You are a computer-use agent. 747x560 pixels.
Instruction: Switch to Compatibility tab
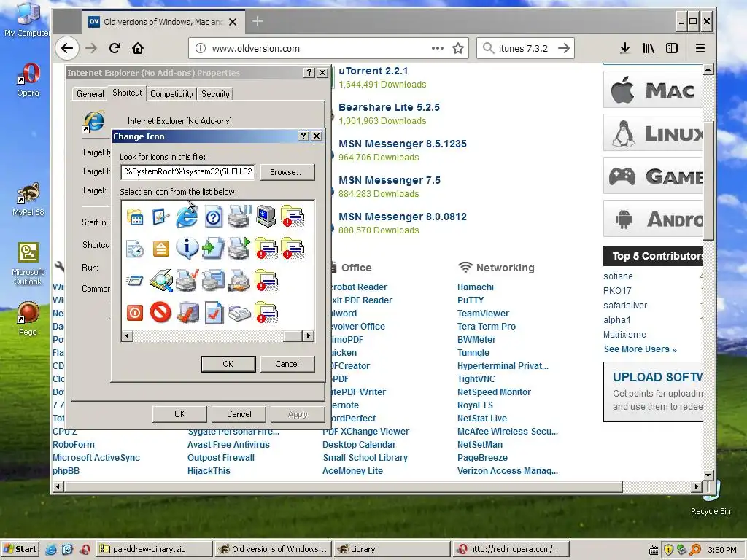coord(171,94)
